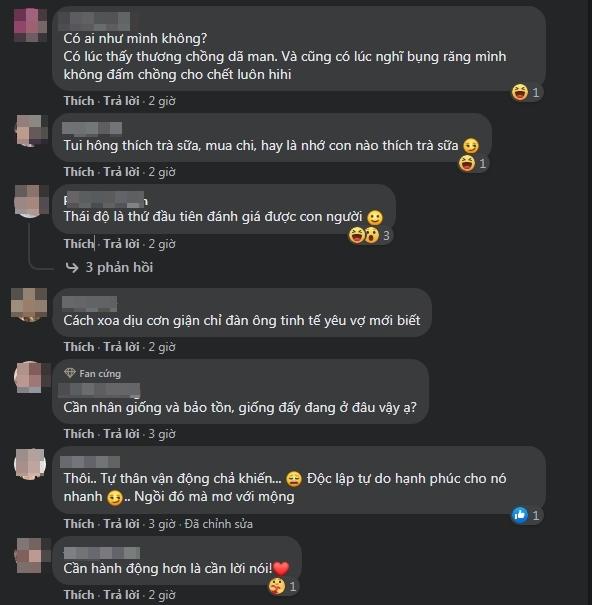
Task: Reply to 'Cách xoa dịu cơn giận' comment
Action: click(x=122, y=347)
